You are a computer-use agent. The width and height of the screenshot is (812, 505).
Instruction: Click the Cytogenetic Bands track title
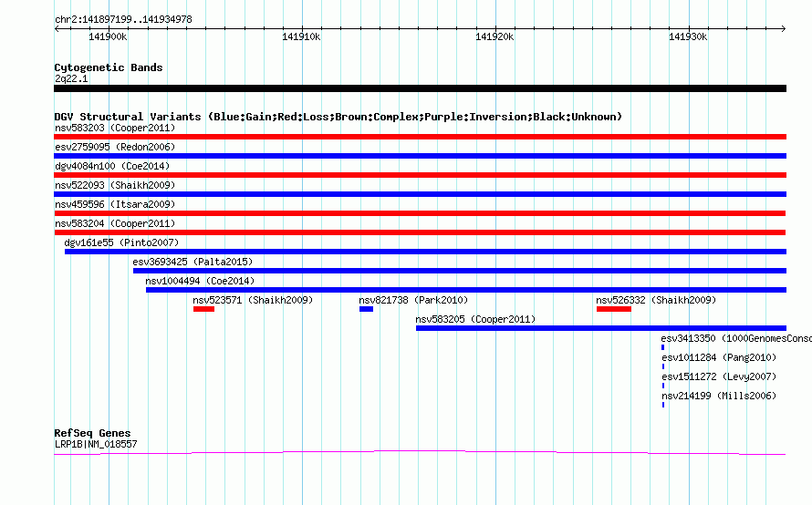[109, 67]
